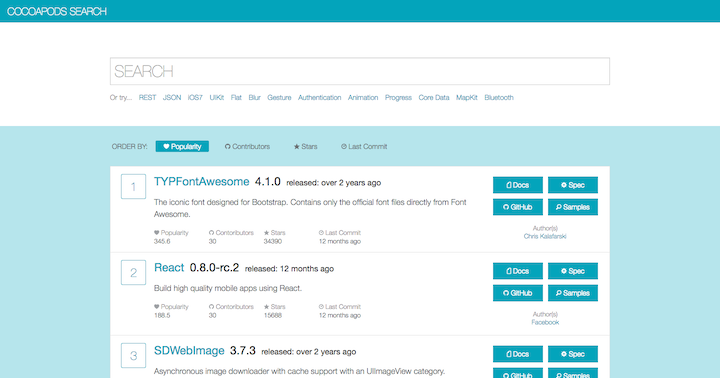Try the Authentication suggested search
The height and width of the screenshot is (378, 720).
pyautogui.click(x=320, y=97)
